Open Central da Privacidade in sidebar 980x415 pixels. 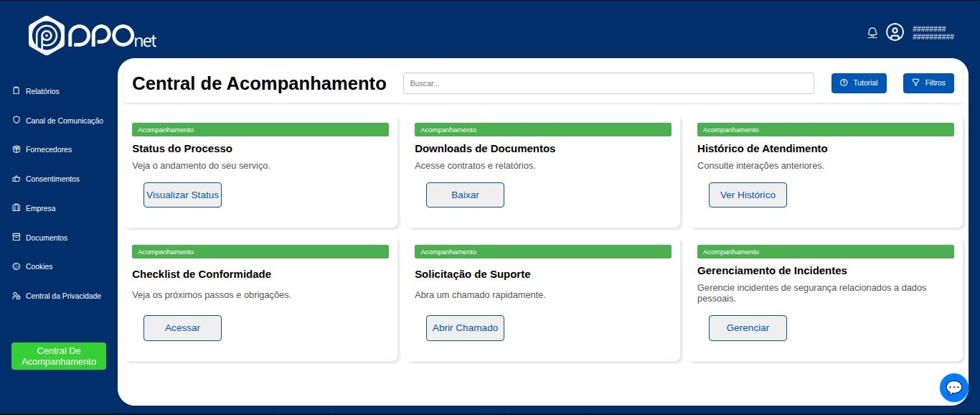coord(63,296)
